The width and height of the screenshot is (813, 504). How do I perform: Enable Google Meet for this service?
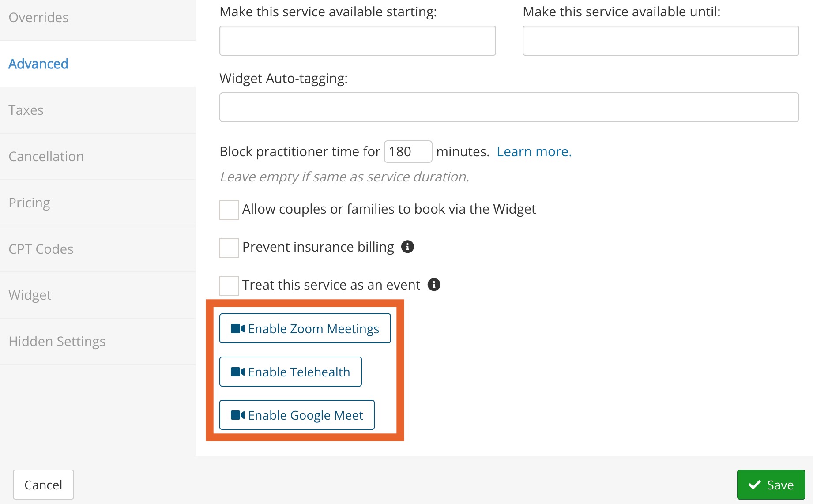click(297, 415)
